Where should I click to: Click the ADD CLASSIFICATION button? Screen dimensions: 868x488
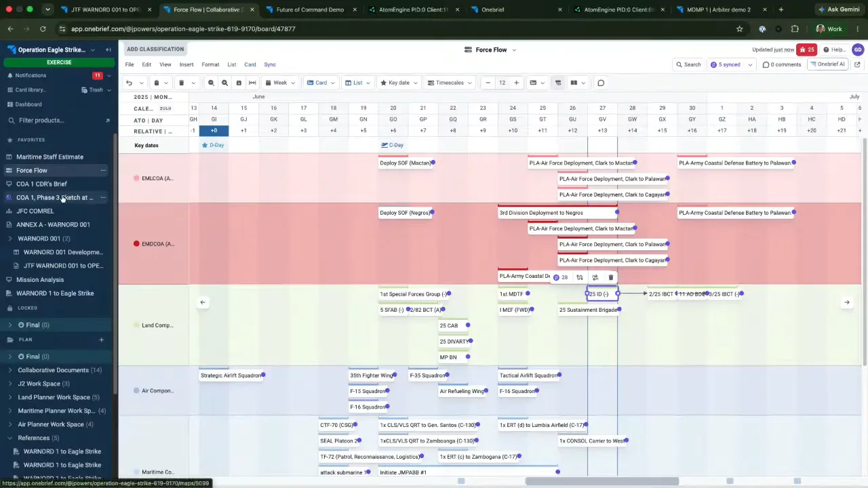[x=155, y=49]
